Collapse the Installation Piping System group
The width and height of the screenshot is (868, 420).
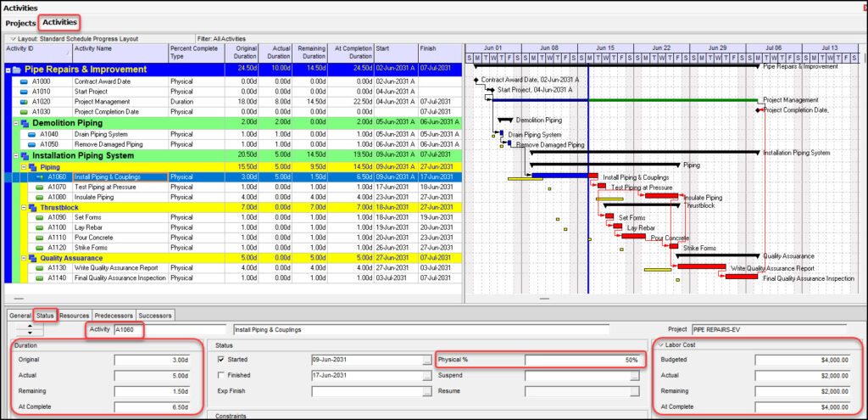point(16,156)
